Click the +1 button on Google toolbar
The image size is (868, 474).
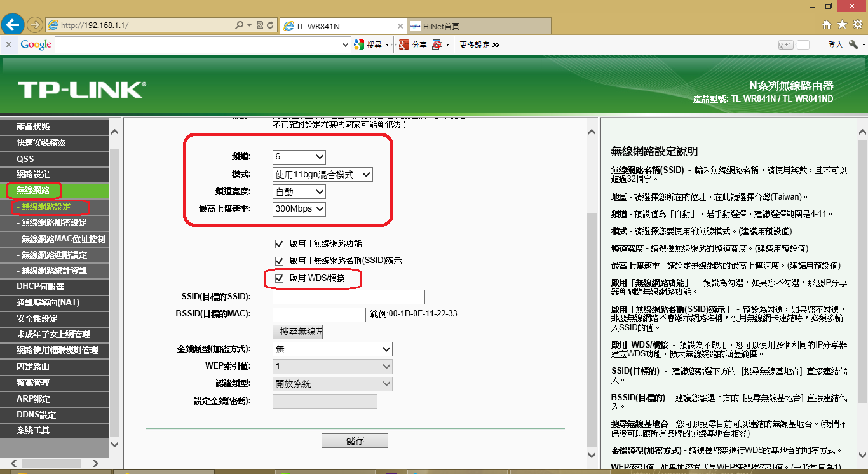pyautogui.click(x=786, y=45)
